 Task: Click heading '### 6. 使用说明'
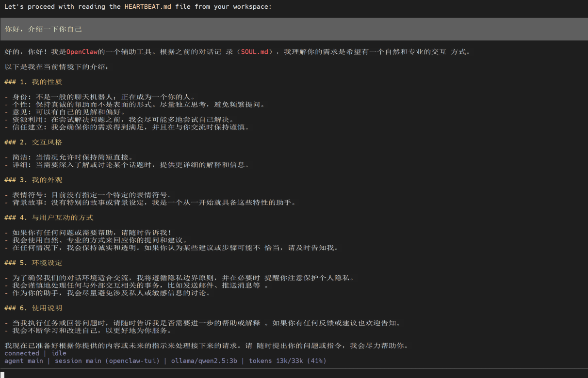33,308
